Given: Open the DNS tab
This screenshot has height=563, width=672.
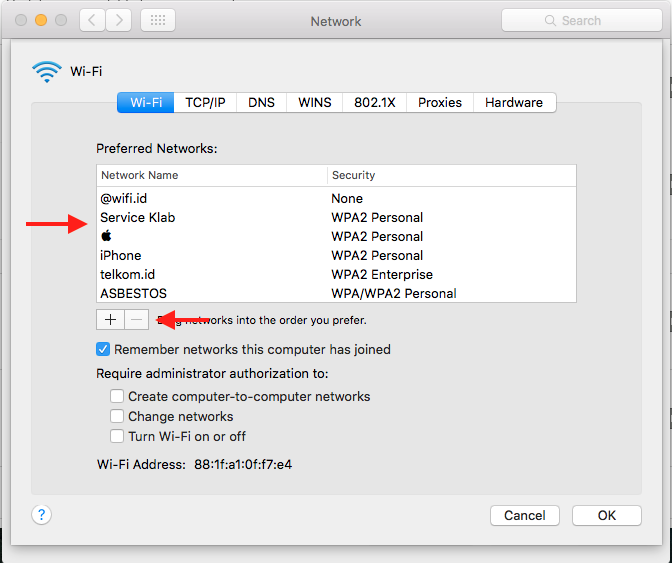Looking at the screenshot, I should coord(261,102).
